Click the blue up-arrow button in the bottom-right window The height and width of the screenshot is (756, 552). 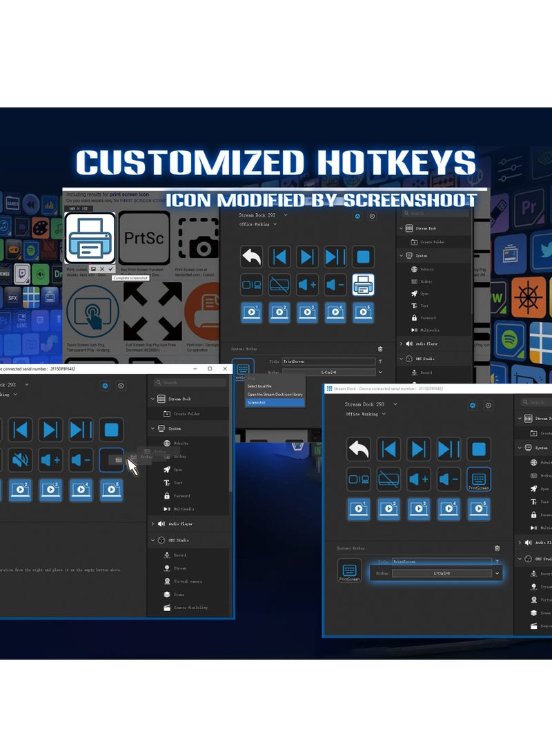473,405
